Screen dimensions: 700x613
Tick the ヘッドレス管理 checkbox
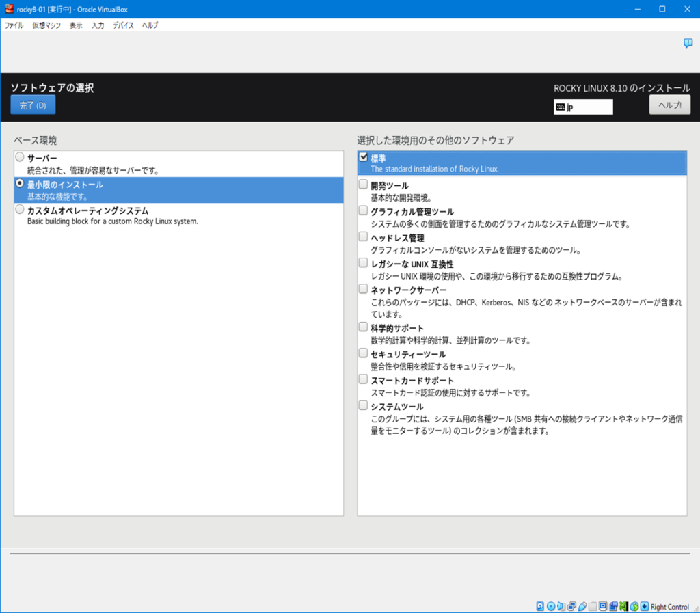364,237
